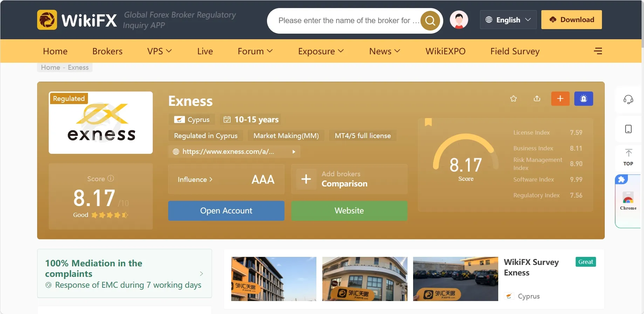
Task: Click the 8.17 score gauge
Action: pos(466,158)
